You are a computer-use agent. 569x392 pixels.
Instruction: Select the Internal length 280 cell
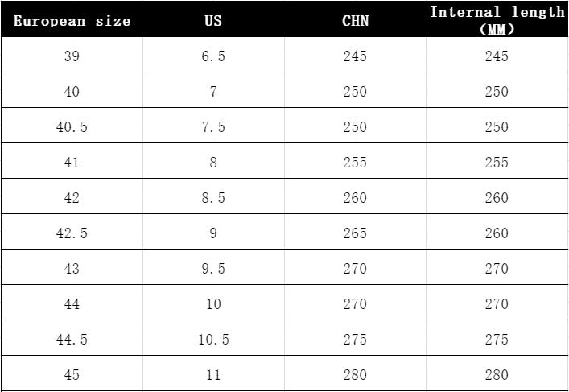(x=497, y=374)
